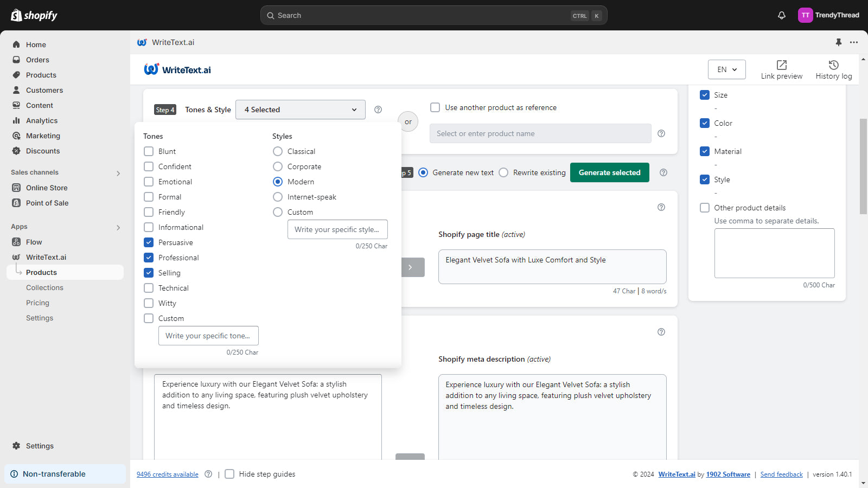Click the Customers person icon
The width and height of the screenshot is (868, 488).
(16, 90)
